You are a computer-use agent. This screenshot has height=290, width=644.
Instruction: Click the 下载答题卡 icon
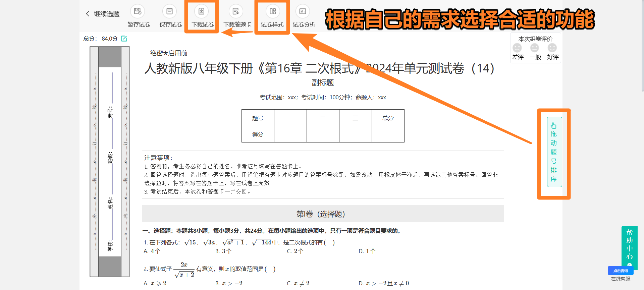coord(236,11)
